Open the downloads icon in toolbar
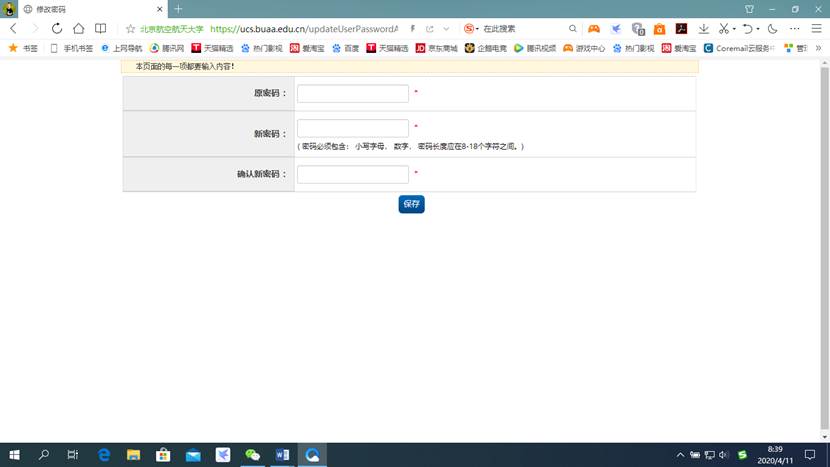 (703, 29)
